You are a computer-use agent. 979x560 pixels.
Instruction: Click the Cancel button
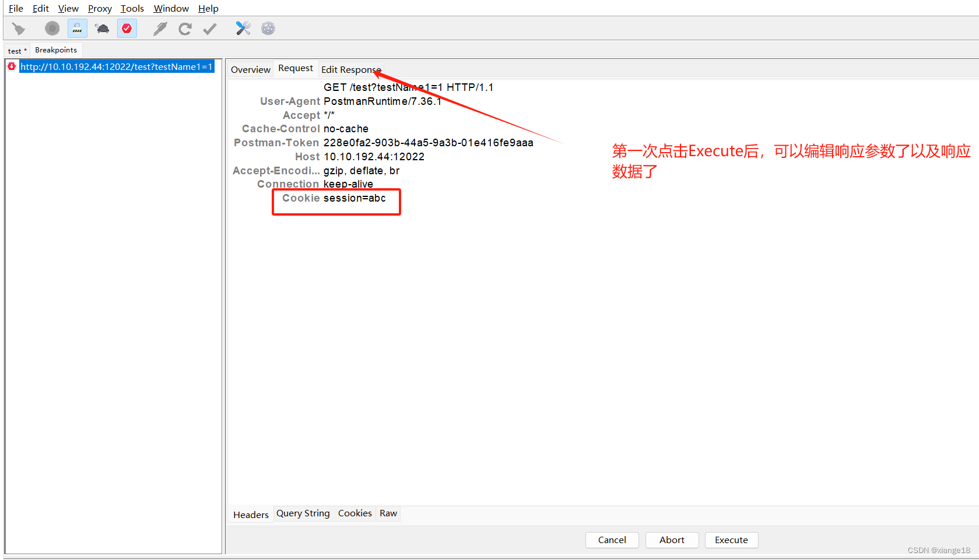[x=612, y=540]
